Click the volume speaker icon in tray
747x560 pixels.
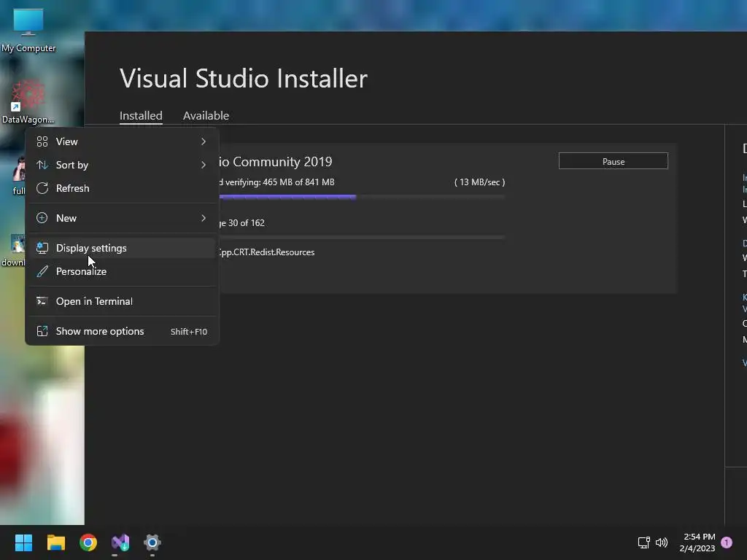click(x=662, y=542)
